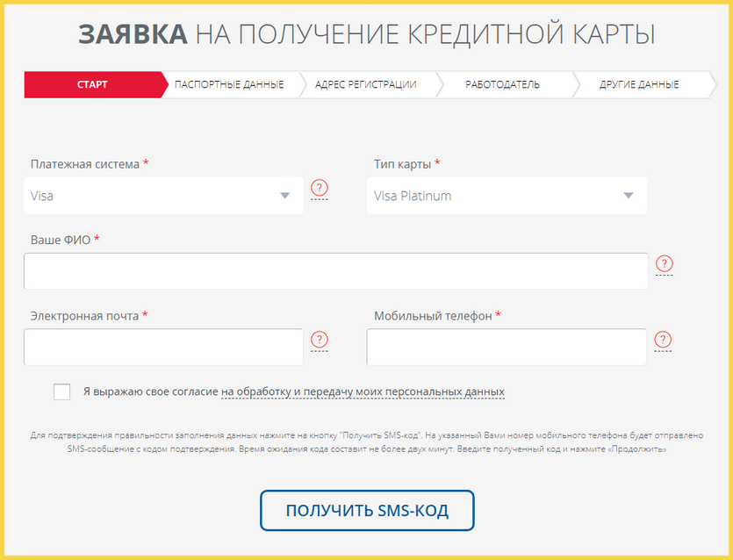Tick the personal data consent checkbox
This screenshot has width=733, height=560.
[x=61, y=391]
